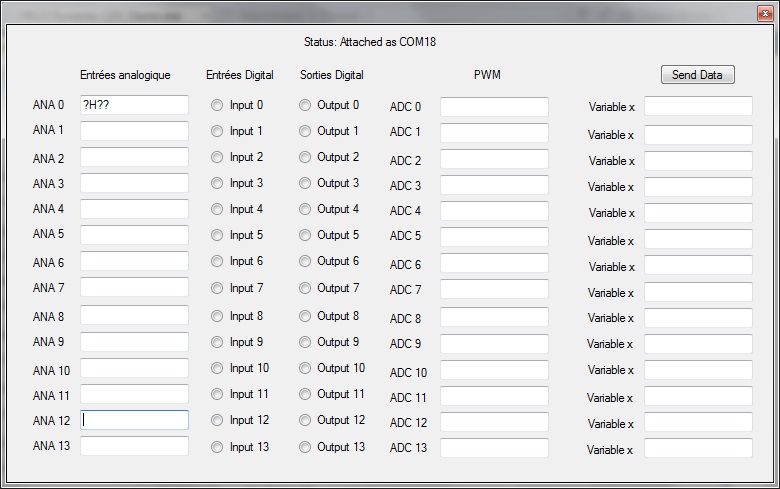Focus the ADC 8 PWM field

[494, 318]
